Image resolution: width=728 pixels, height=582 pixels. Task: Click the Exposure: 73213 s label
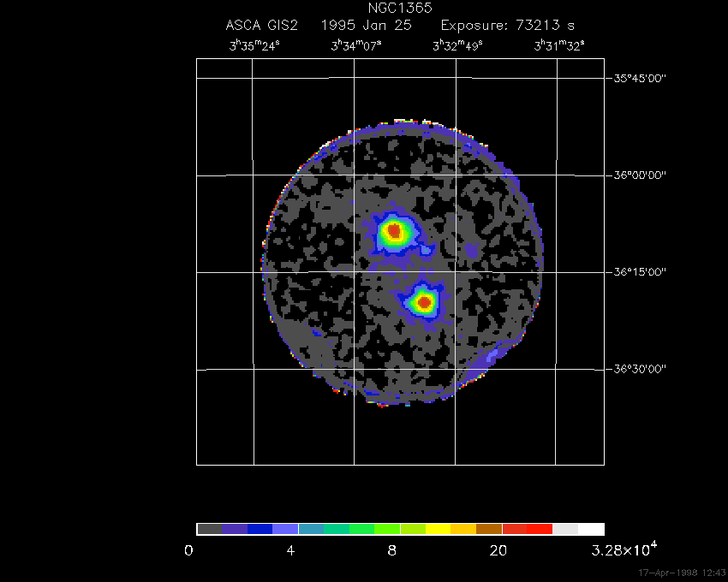(508, 26)
